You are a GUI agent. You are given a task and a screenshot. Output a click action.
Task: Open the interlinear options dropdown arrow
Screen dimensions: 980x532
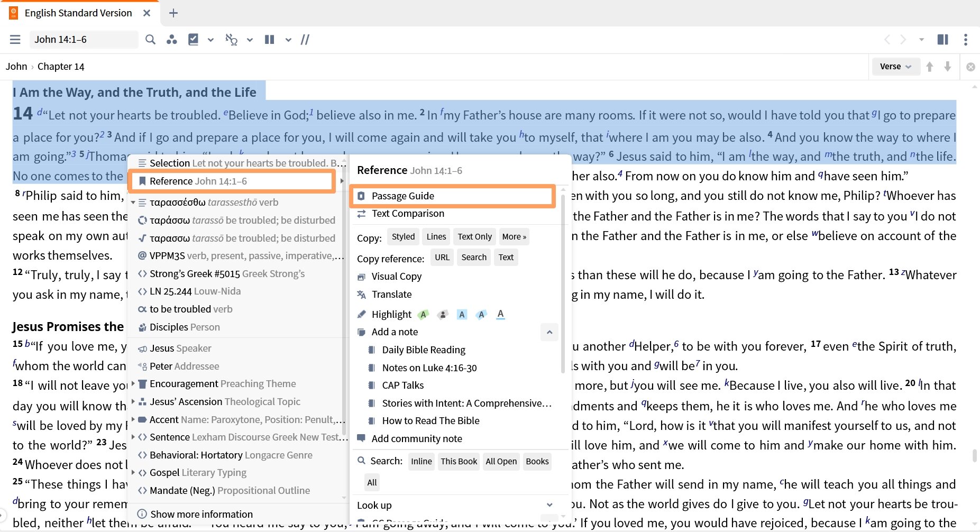point(250,40)
